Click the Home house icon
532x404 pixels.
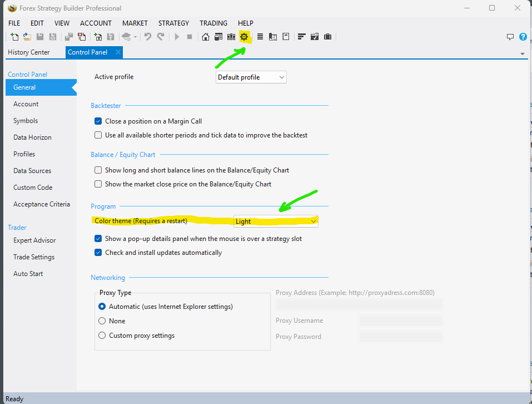tap(206, 37)
